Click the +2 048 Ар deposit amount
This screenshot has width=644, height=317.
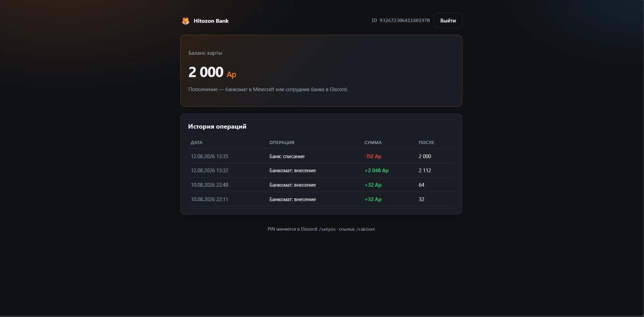tap(376, 171)
